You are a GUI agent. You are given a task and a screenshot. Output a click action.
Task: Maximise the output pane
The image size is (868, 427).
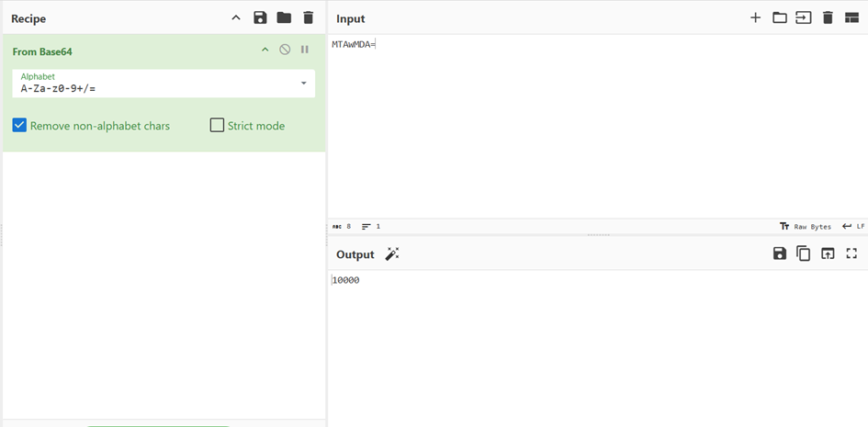point(851,253)
